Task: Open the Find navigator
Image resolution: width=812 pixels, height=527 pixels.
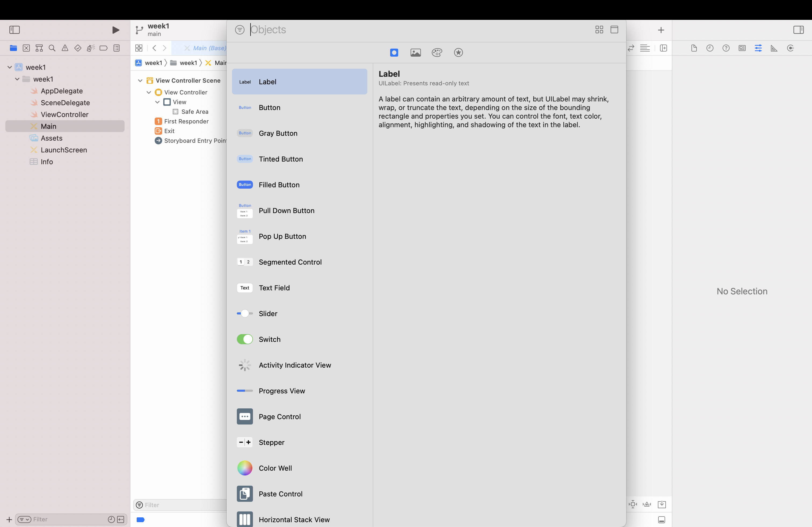Action: point(52,48)
